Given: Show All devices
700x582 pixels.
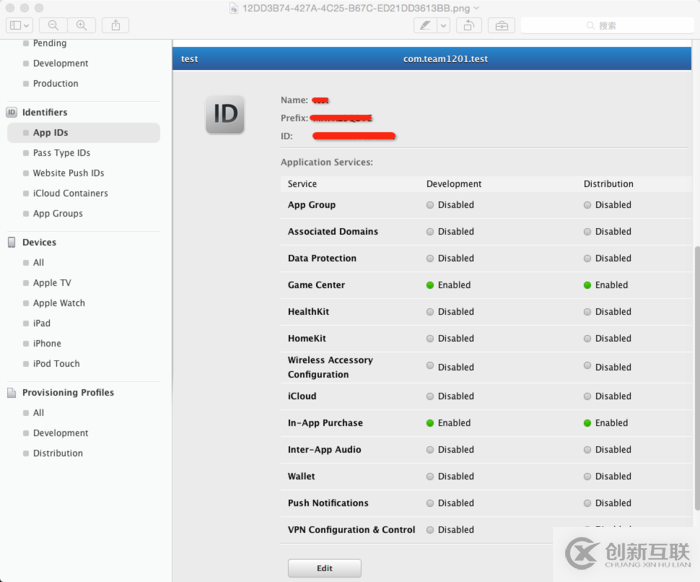Looking at the screenshot, I should [x=38, y=263].
